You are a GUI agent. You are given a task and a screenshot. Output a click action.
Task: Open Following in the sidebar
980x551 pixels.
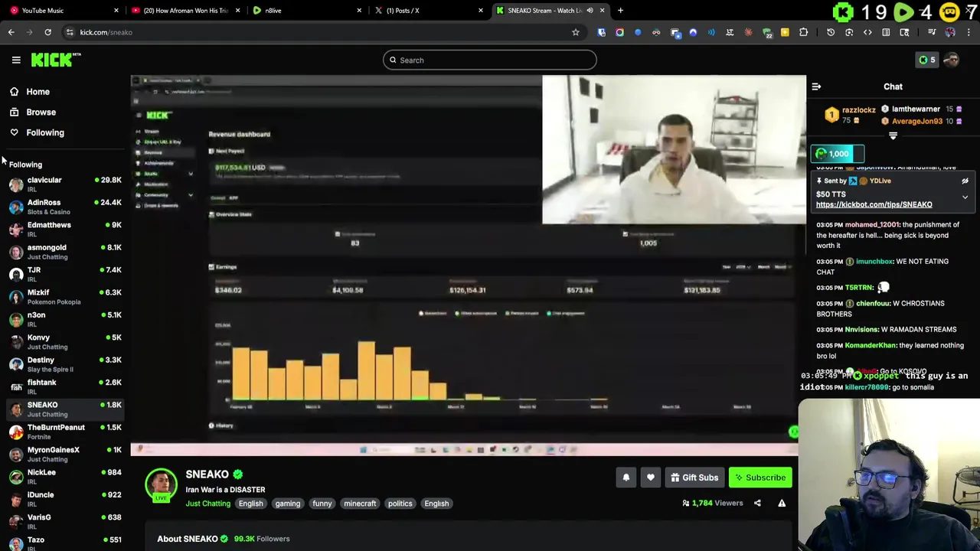coord(45,132)
